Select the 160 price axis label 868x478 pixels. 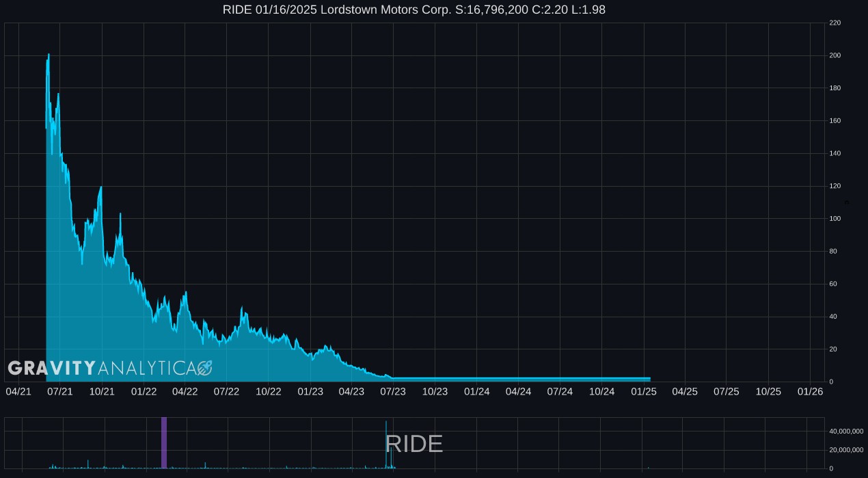835,121
